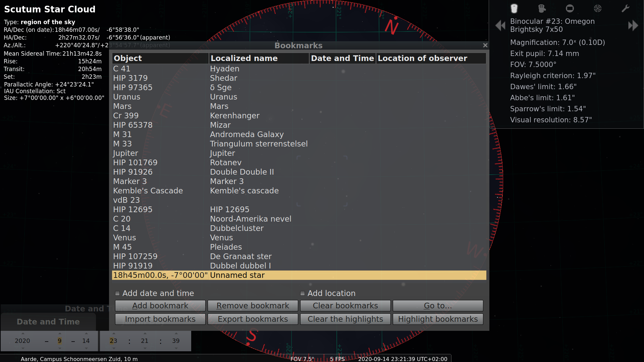Click the Remove bookmark button
The height and width of the screenshot is (362, 644).
coord(253,306)
